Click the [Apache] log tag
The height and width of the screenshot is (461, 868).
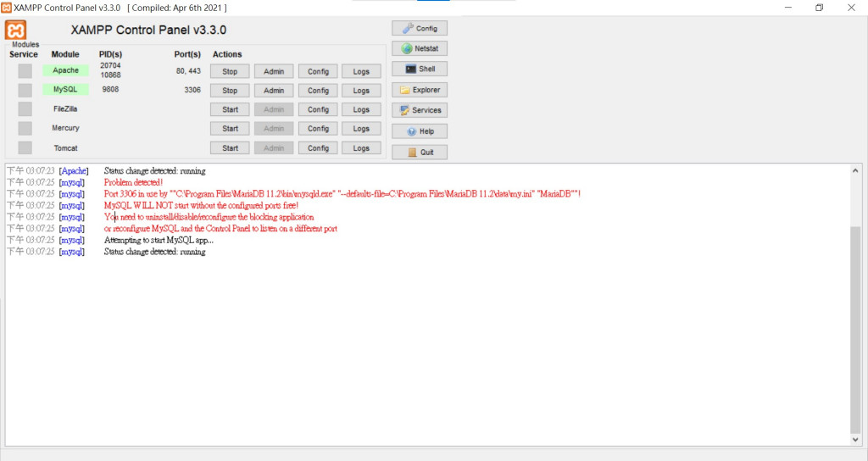pos(74,171)
